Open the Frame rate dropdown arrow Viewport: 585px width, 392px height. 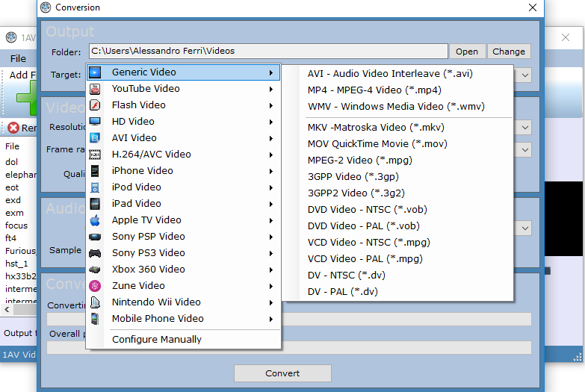coord(525,150)
